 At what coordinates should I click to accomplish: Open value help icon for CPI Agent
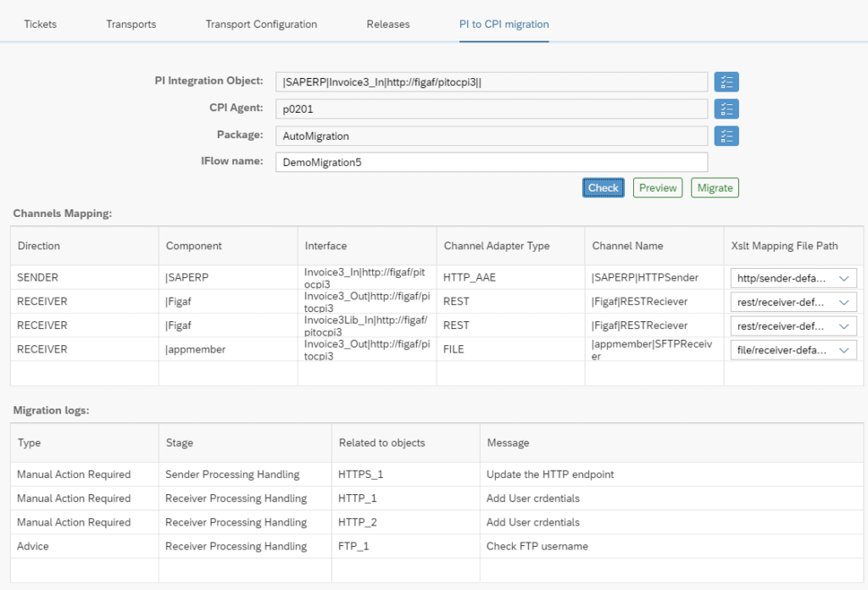726,109
